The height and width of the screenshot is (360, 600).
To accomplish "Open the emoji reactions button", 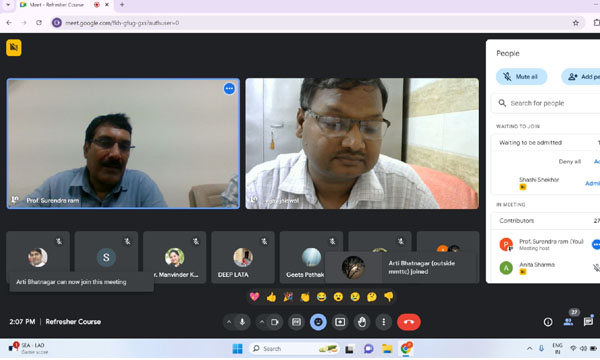I will [x=318, y=322].
